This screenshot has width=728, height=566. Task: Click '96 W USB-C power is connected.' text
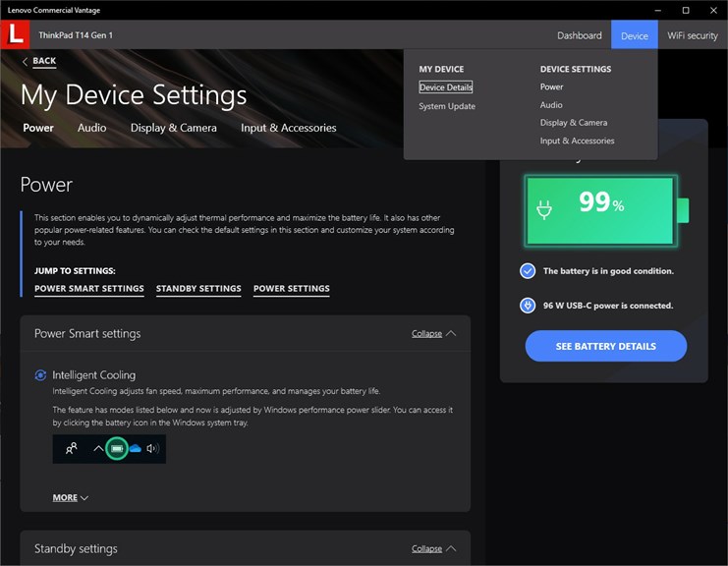pyautogui.click(x=608, y=306)
